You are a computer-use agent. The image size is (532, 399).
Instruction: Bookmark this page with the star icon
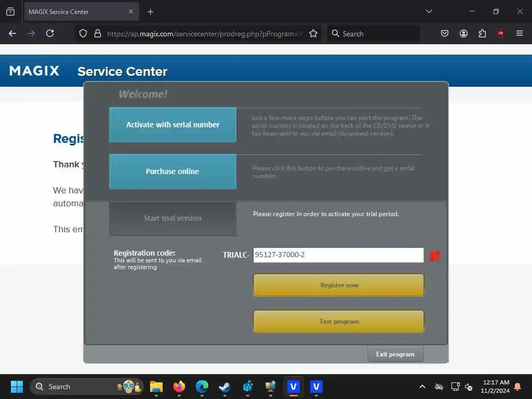point(313,33)
